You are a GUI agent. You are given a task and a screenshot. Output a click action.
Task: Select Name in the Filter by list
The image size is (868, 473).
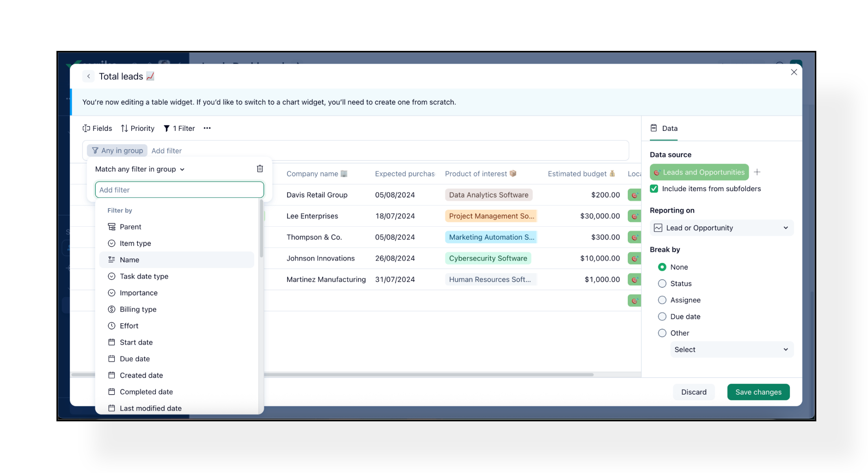pos(177,260)
